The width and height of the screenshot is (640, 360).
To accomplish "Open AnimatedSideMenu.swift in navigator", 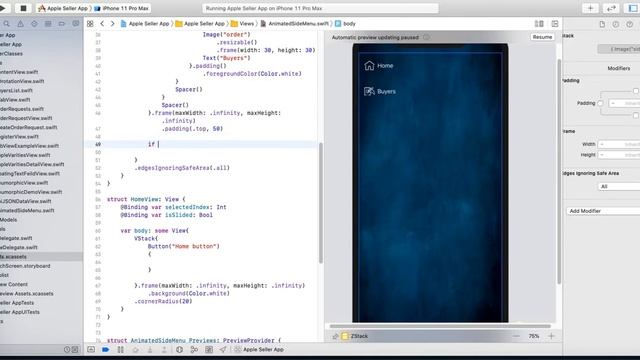I will click(x=27, y=211).
